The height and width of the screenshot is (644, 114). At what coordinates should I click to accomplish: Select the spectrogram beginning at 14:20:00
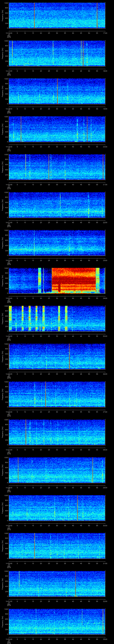(57, 167)
